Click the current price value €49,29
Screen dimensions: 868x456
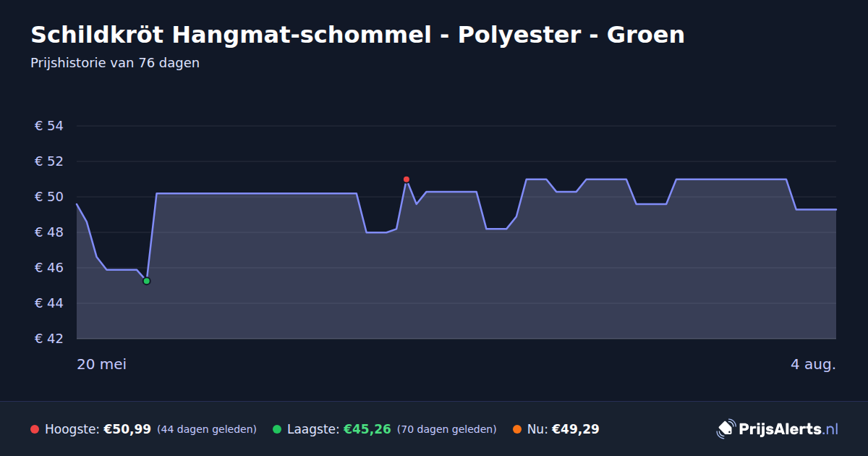tap(576, 429)
